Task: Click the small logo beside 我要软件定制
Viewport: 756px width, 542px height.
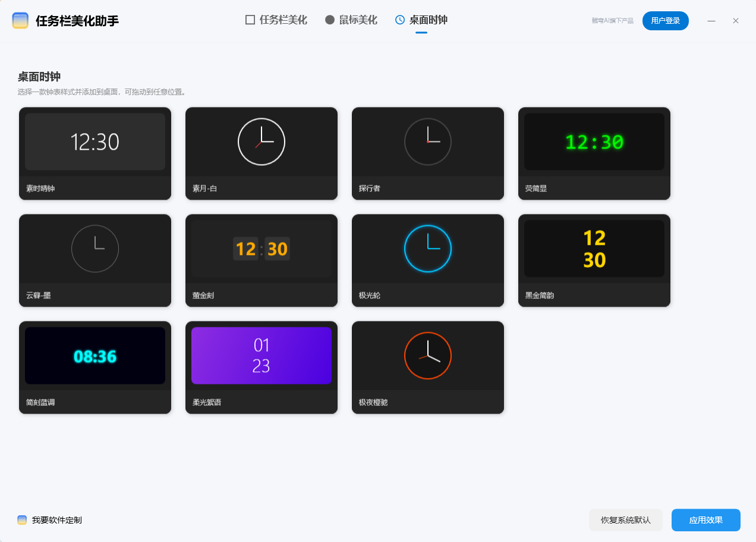Action: [22, 519]
